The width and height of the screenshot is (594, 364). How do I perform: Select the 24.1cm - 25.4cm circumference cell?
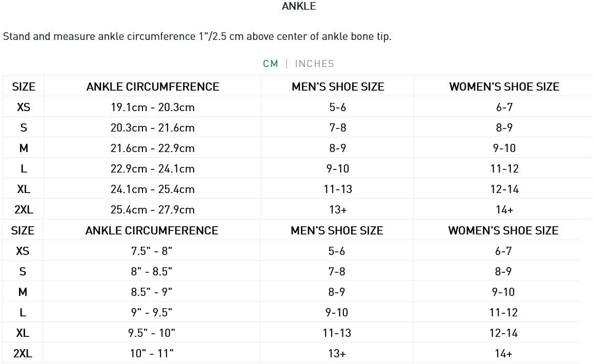coord(152,189)
